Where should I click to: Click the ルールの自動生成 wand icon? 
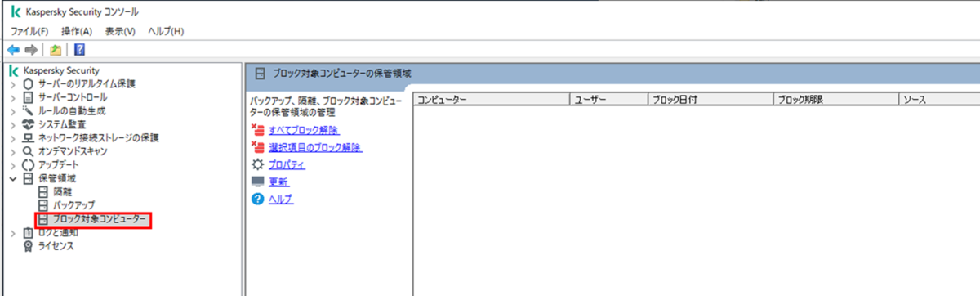coord(29,111)
